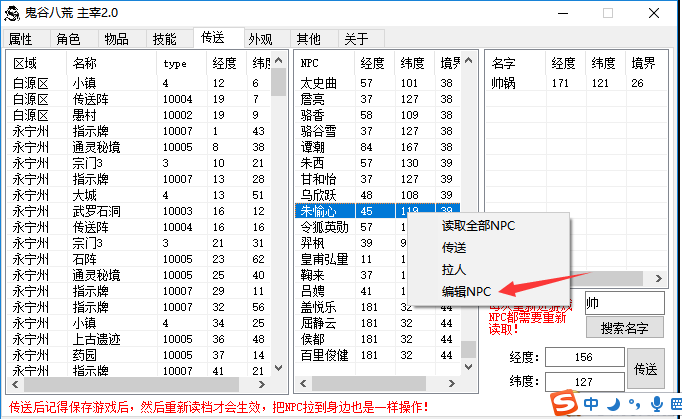Select NPC 盖悦乐 in the list
This screenshot has height=419, width=682.
[x=378, y=308]
